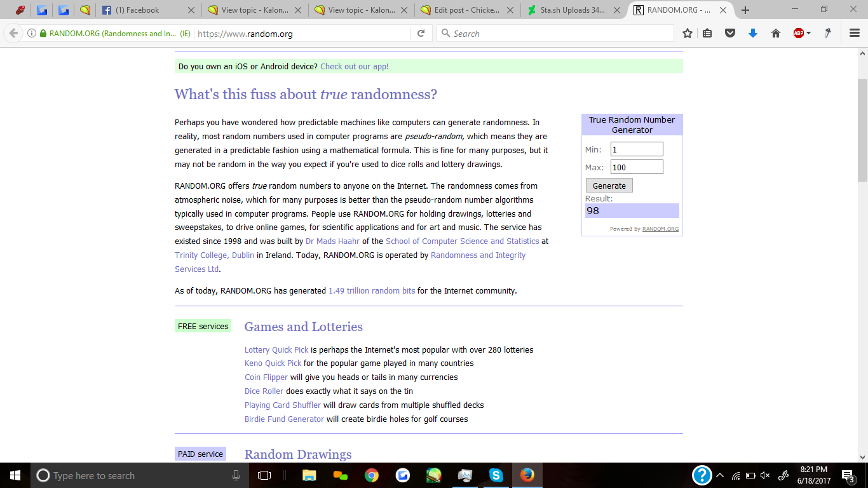Click Powered by RANDOM.ORG link
The width and height of the screenshot is (868, 488).
click(660, 229)
